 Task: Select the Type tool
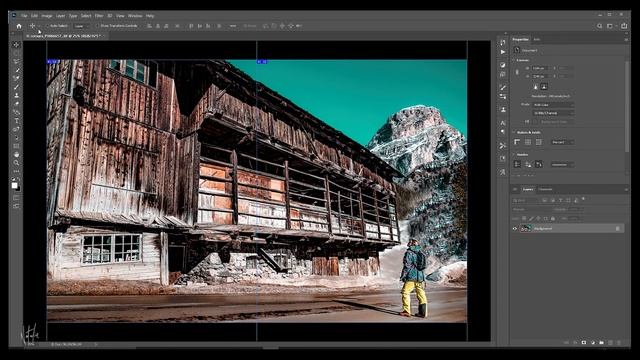pos(16,121)
